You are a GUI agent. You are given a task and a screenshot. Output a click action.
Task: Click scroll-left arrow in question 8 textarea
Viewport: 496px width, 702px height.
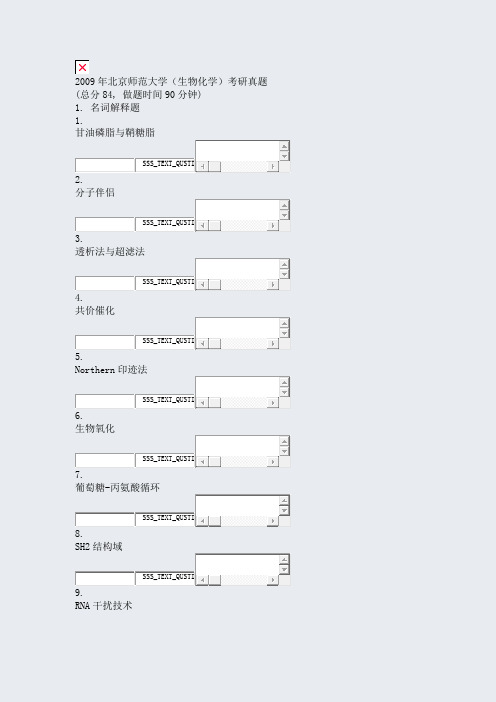(x=202, y=580)
